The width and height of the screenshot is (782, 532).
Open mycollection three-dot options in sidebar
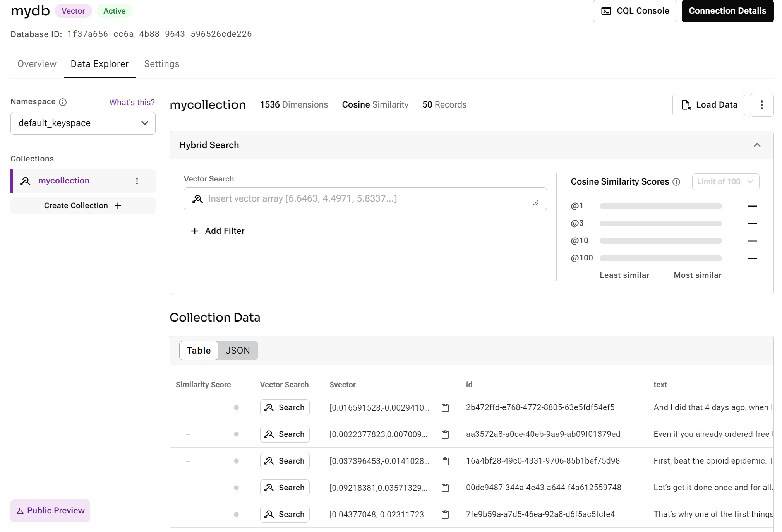(137, 181)
